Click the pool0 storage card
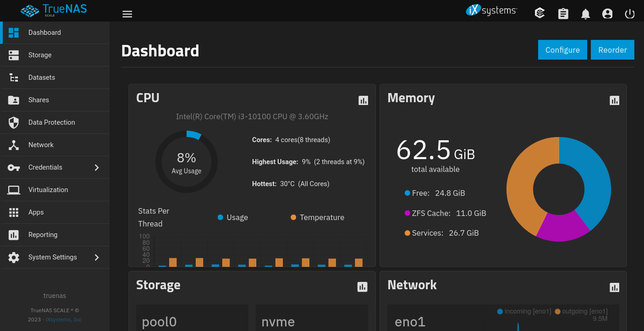644x331 pixels. (x=192, y=318)
